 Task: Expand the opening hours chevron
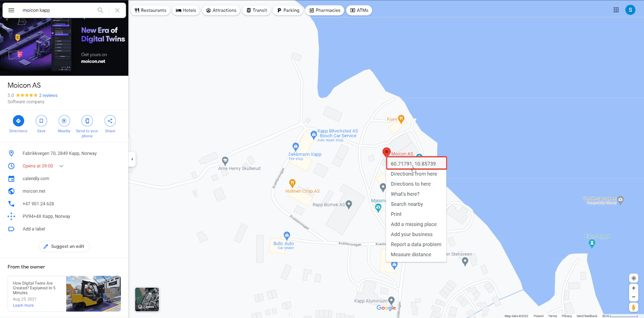[61, 166]
